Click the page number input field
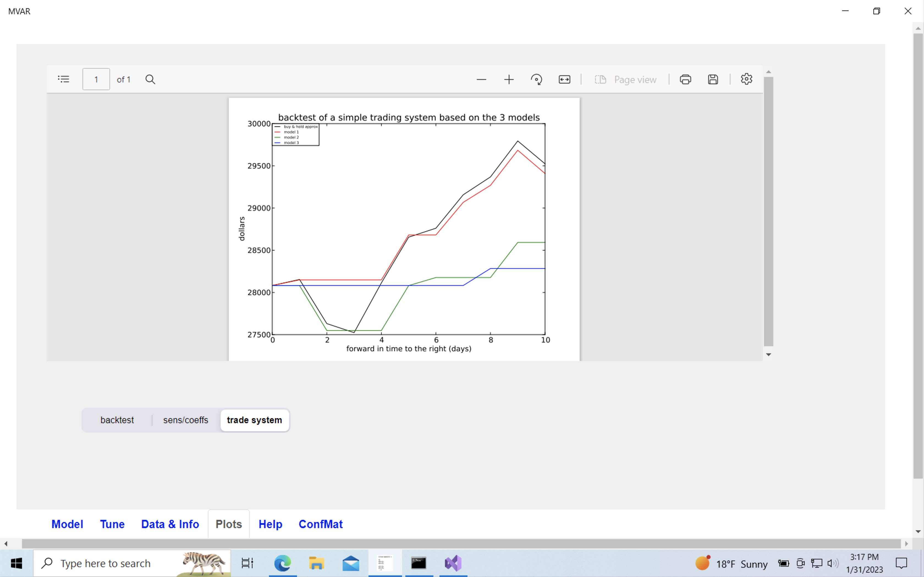The width and height of the screenshot is (924, 577). coord(96,79)
